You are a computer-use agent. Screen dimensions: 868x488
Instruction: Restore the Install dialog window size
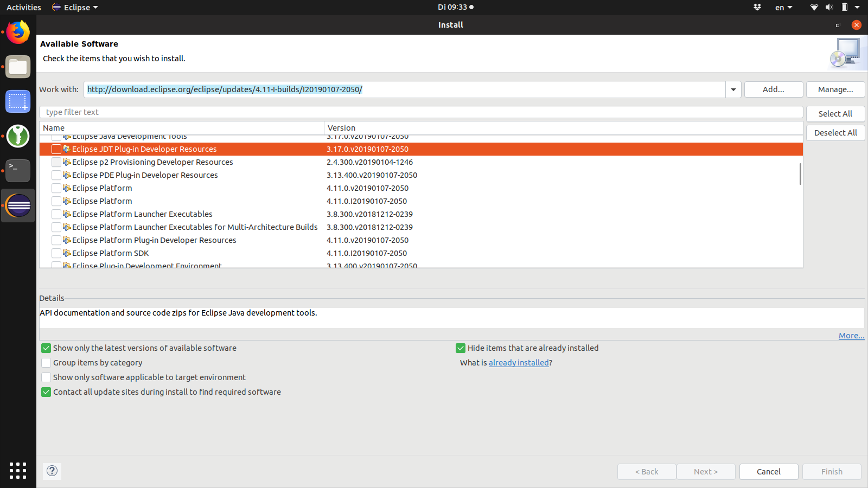pos(838,25)
